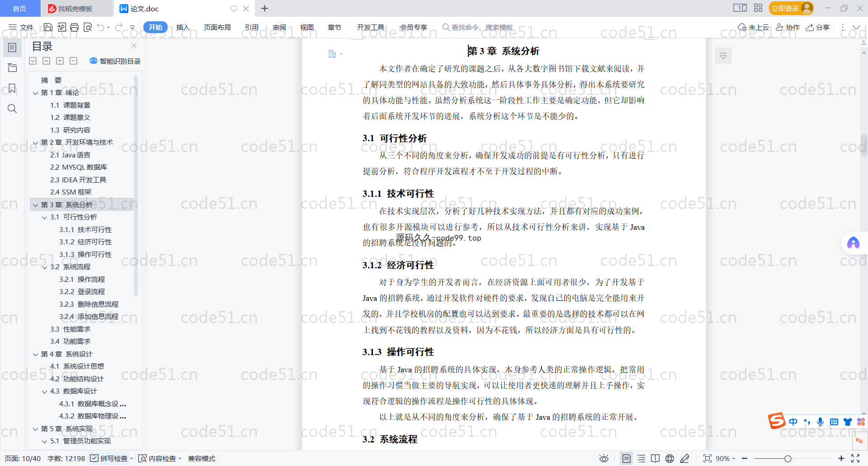This screenshot has height=466, width=868.
Task: Click the command search field
Action: point(478,27)
